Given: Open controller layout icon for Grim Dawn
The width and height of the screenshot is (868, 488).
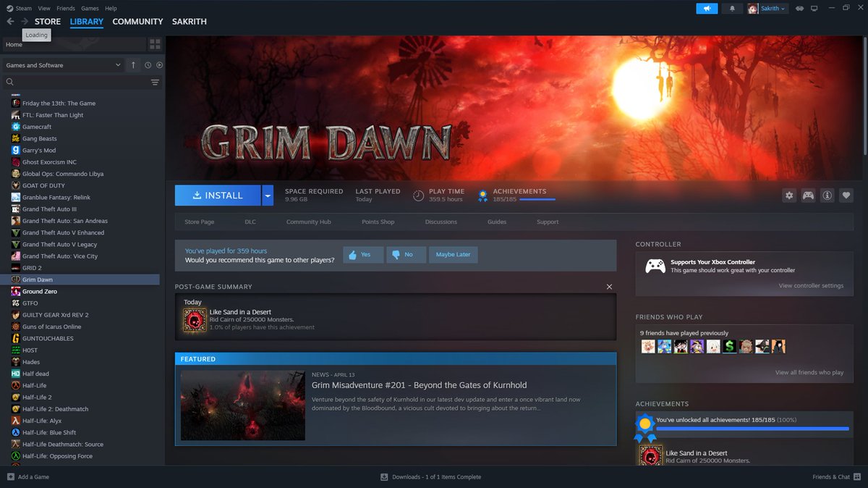Looking at the screenshot, I should (808, 195).
